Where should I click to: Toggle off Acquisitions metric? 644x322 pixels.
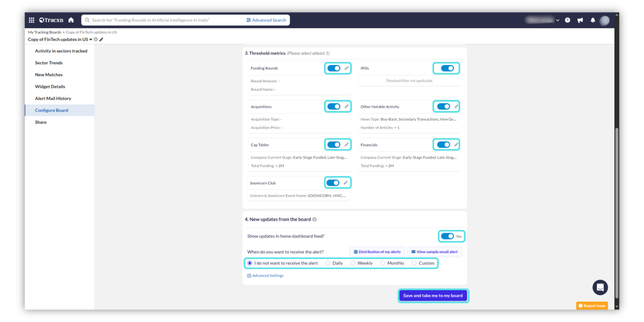(334, 107)
